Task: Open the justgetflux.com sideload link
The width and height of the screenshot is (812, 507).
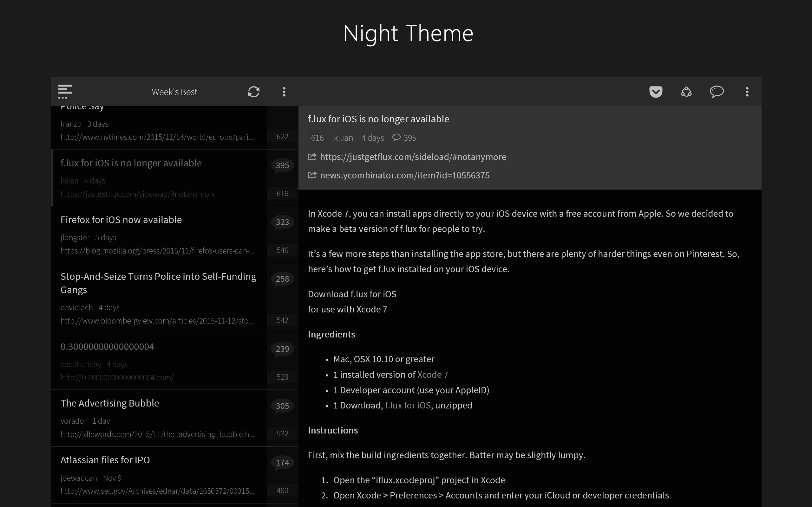Action: 413,157
